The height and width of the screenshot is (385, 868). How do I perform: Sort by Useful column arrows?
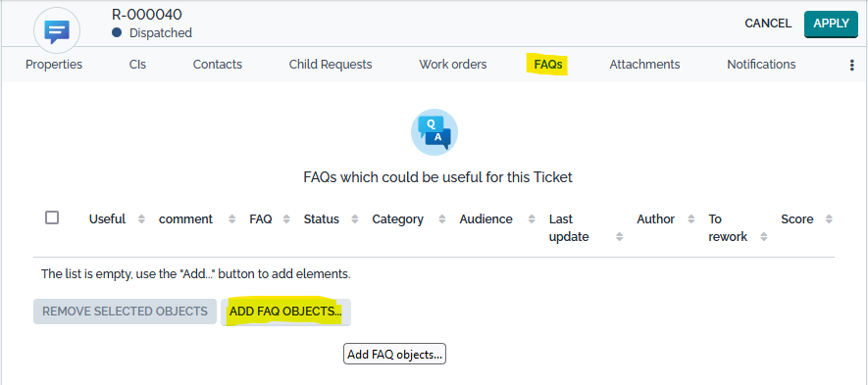(x=141, y=219)
